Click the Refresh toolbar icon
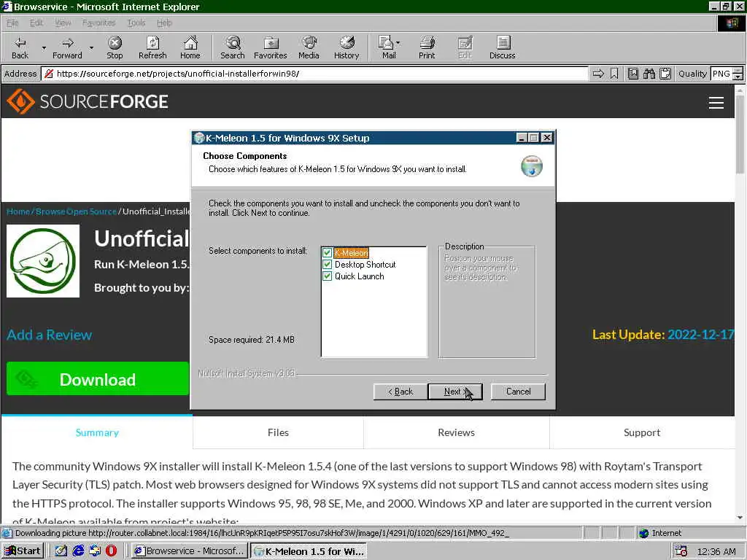Screen dimensions: 747x560 pyautogui.click(x=152, y=47)
